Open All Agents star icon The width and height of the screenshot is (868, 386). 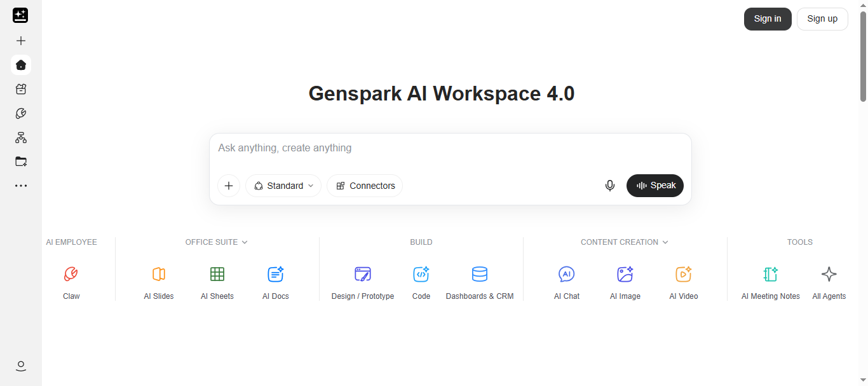point(829,282)
